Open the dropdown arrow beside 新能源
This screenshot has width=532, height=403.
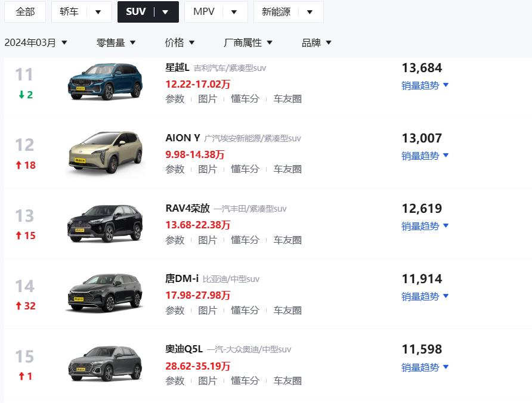click(x=310, y=12)
